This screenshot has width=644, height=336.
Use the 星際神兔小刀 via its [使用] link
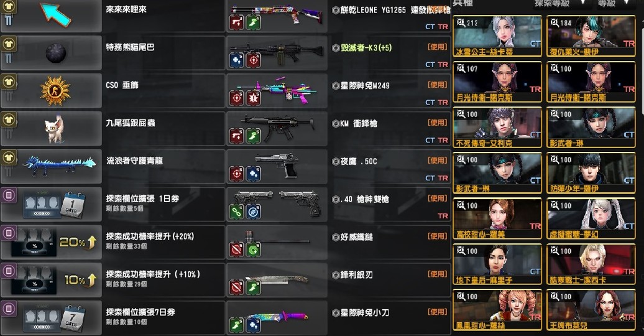438,312
